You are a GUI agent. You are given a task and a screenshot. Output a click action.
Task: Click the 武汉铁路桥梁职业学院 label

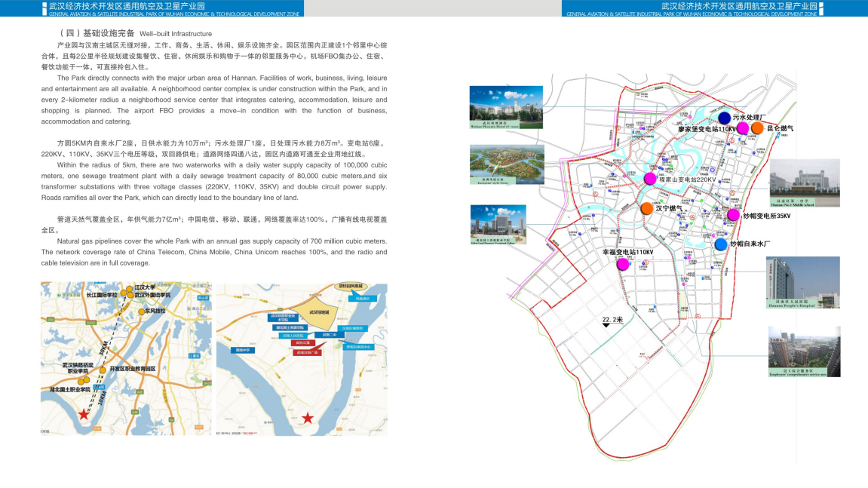coord(78,368)
